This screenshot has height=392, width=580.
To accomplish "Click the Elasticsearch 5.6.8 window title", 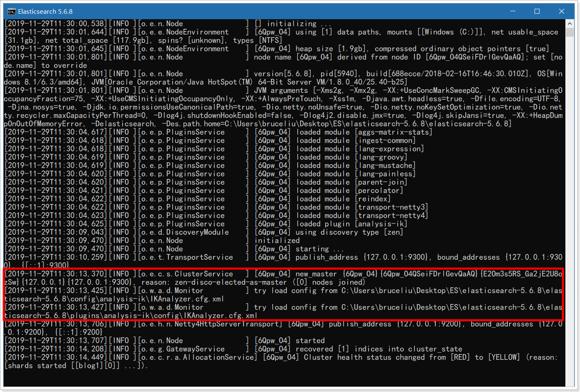I will [x=45, y=11].
